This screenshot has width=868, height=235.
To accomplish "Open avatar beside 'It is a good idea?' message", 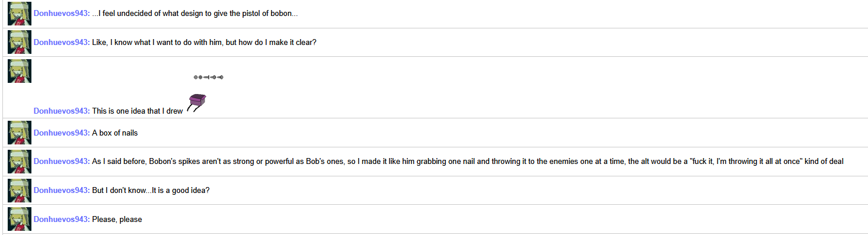I will tap(20, 191).
